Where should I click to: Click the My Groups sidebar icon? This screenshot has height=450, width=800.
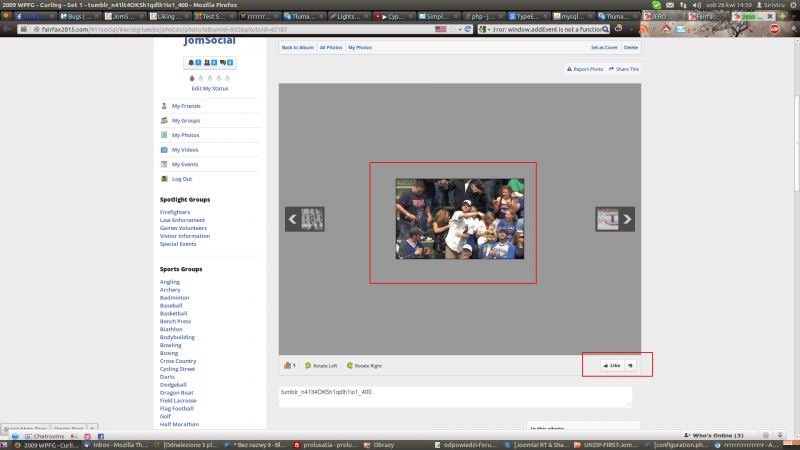pos(164,121)
